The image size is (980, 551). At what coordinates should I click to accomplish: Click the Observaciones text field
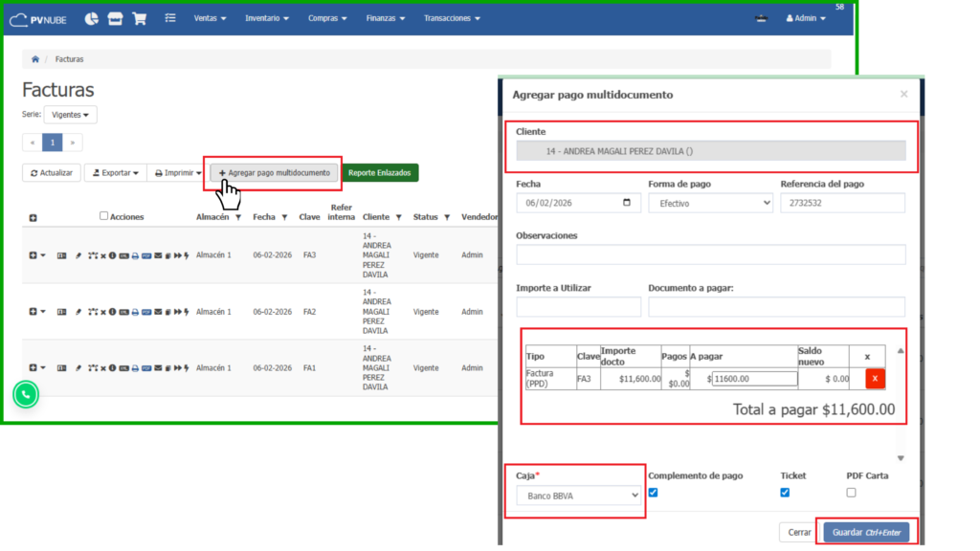point(710,254)
